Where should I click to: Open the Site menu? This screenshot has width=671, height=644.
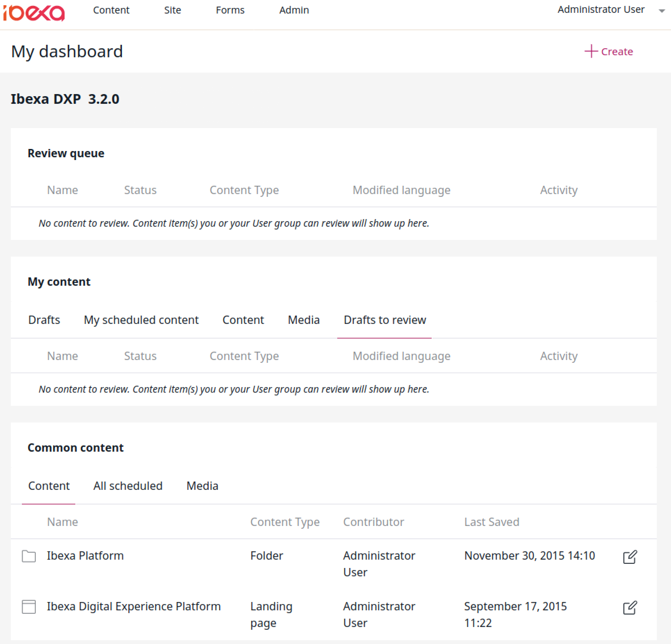(173, 10)
